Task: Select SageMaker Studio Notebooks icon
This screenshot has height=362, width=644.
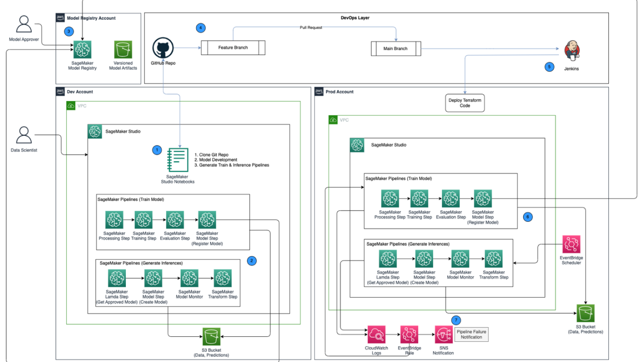Action: 178,160
